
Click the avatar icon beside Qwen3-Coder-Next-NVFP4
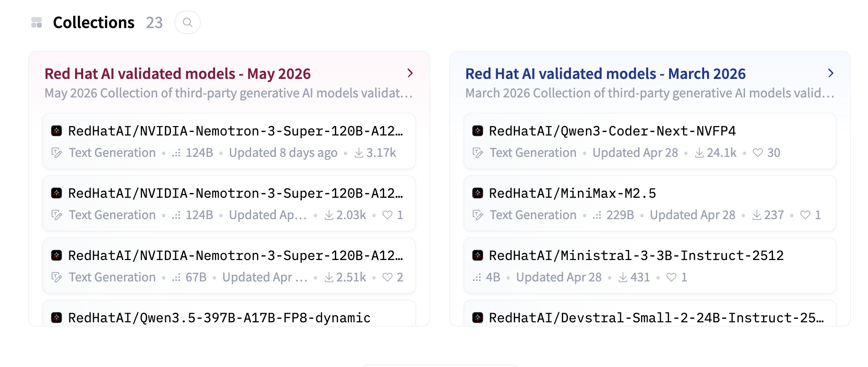tap(478, 131)
